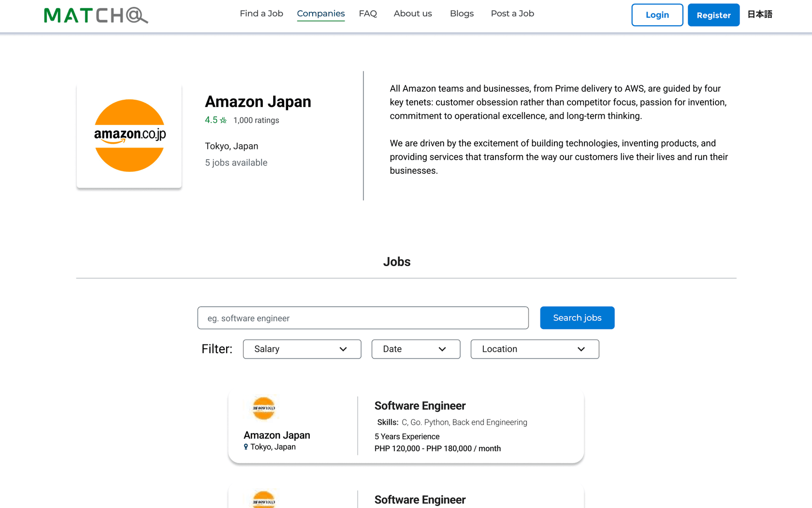Expand the Salary filter dropdown
This screenshot has height=508, width=812.
coord(302,349)
